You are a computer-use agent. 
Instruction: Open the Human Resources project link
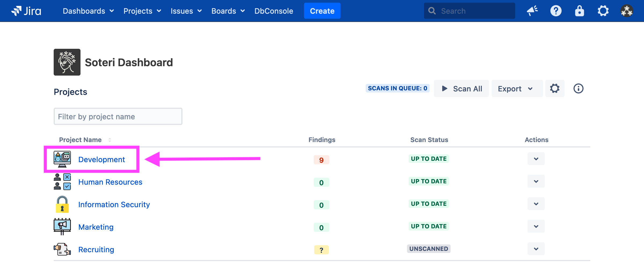[x=110, y=182]
